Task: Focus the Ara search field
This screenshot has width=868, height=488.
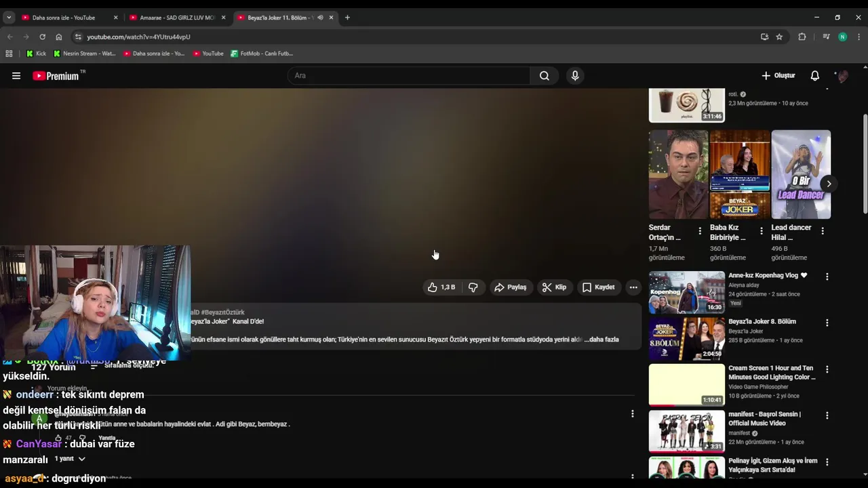Action: [409, 76]
